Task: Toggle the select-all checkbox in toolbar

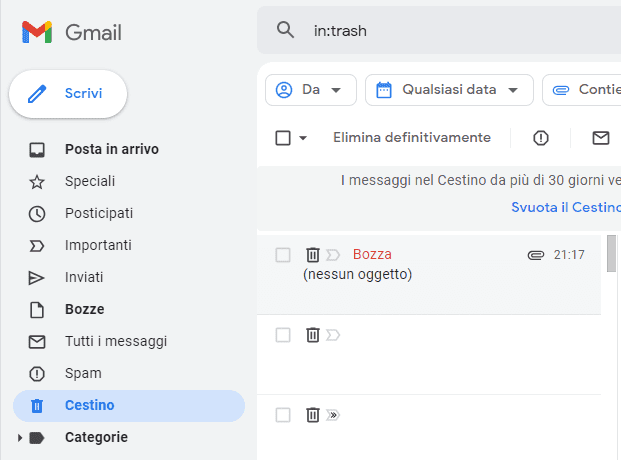Action: click(x=283, y=138)
